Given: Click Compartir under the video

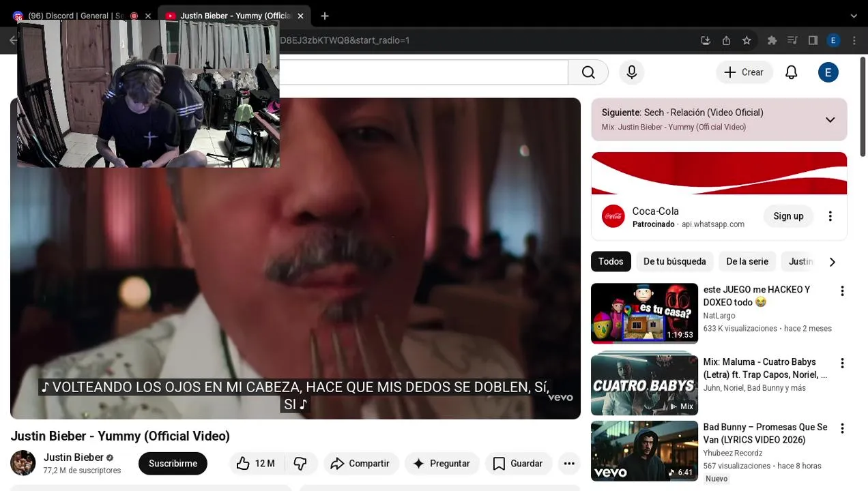Looking at the screenshot, I should pyautogui.click(x=360, y=464).
